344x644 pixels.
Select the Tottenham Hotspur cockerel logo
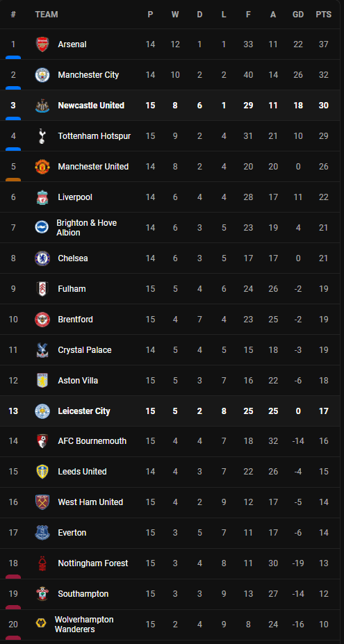point(42,136)
